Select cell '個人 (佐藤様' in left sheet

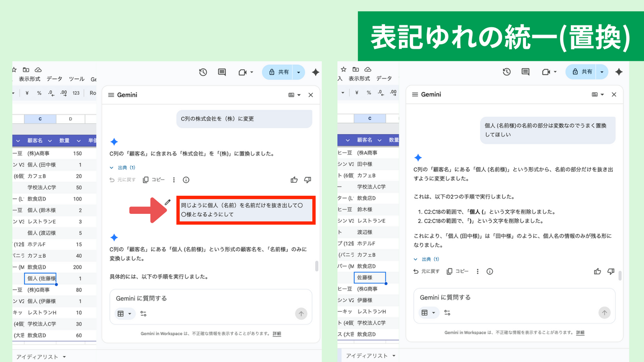point(40,279)
